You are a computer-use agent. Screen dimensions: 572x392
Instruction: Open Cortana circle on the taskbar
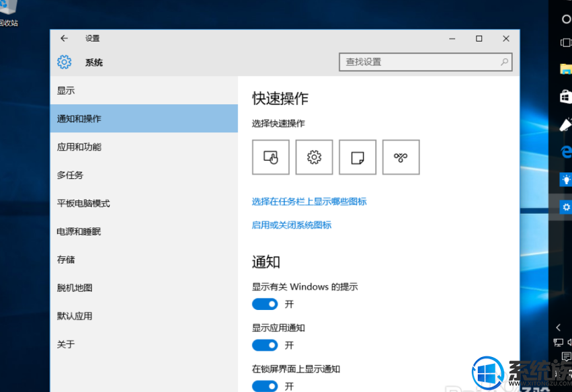[566, 19]
